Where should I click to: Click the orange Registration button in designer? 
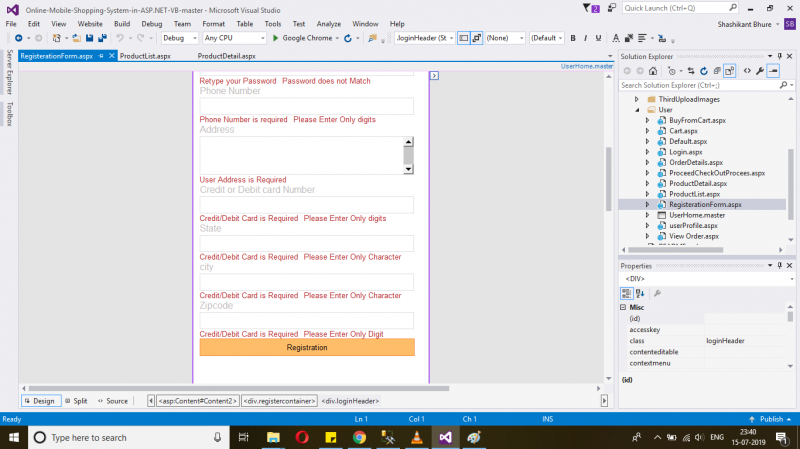click(x=307, y=347)
